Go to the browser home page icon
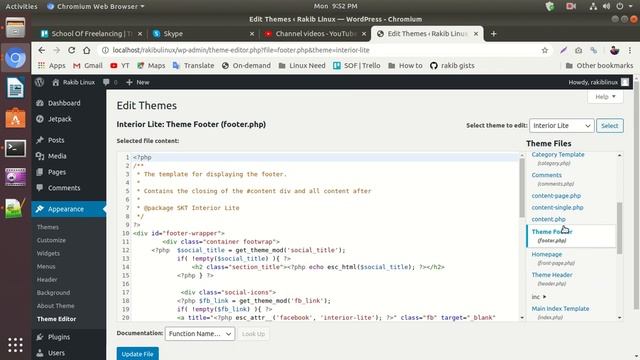Viewport: 640px width, 360px height. point(87,50)
